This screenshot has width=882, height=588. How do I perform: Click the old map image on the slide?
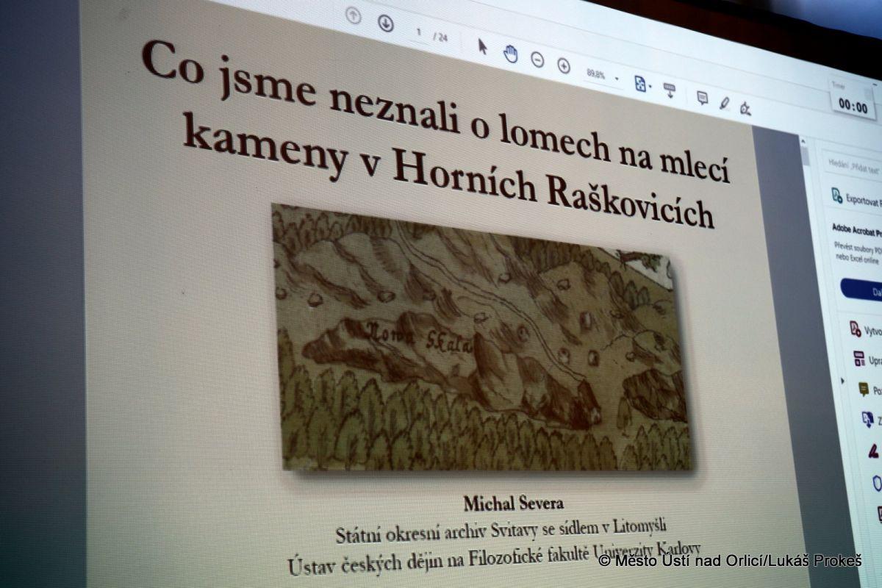[481, 338]
